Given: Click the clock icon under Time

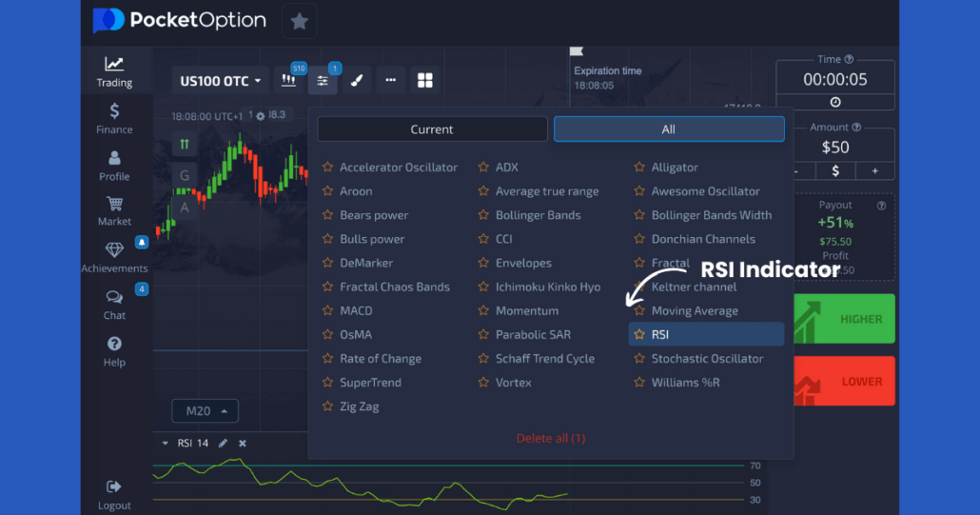Looking at the screenshot, I should point(835,102).
